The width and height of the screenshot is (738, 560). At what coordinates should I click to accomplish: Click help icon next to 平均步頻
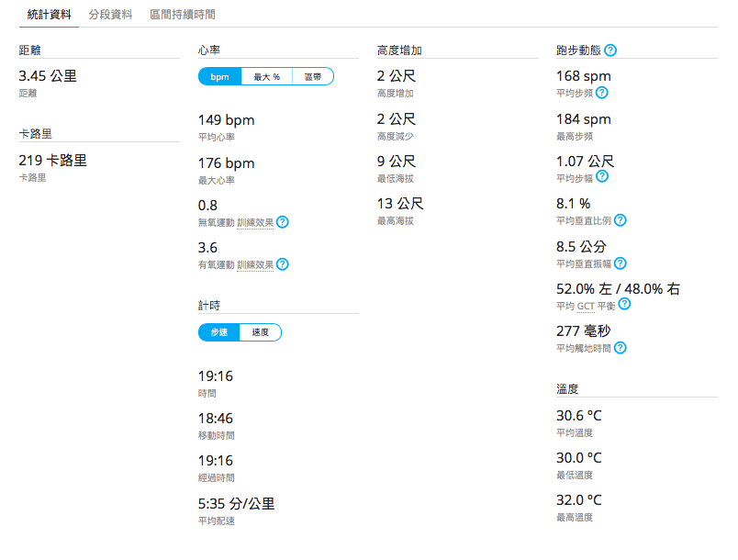(601, 93)
